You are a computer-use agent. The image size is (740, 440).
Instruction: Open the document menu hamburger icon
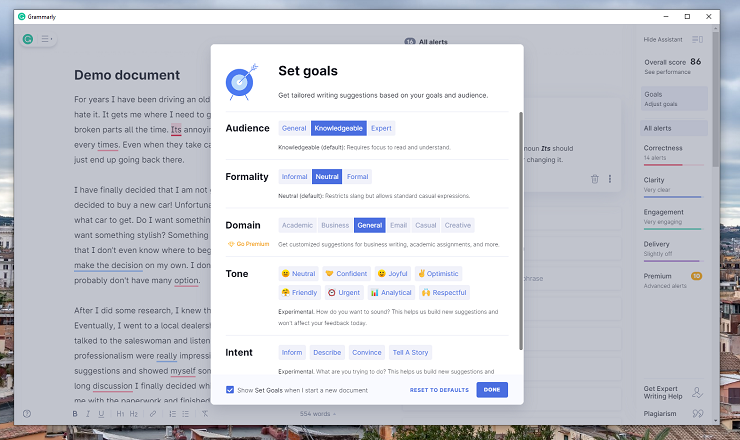click(x=46, y=39)
